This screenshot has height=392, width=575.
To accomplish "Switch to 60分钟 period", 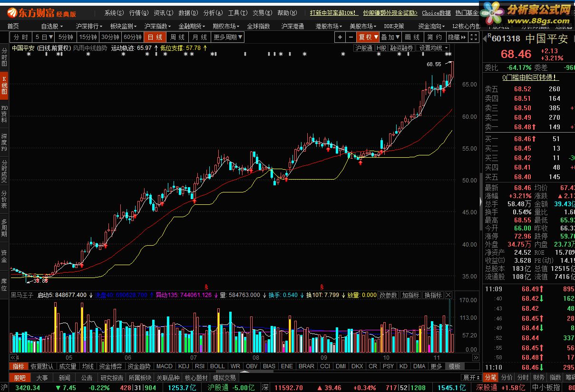I will pyautogui.click(x=133, y=37).
